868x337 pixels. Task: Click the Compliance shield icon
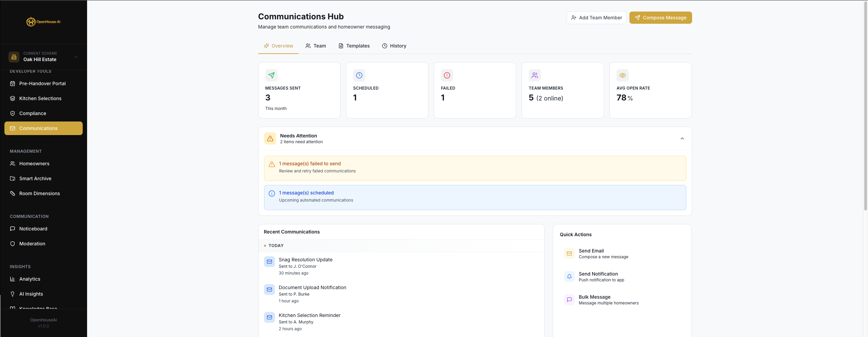pos(13,113)
